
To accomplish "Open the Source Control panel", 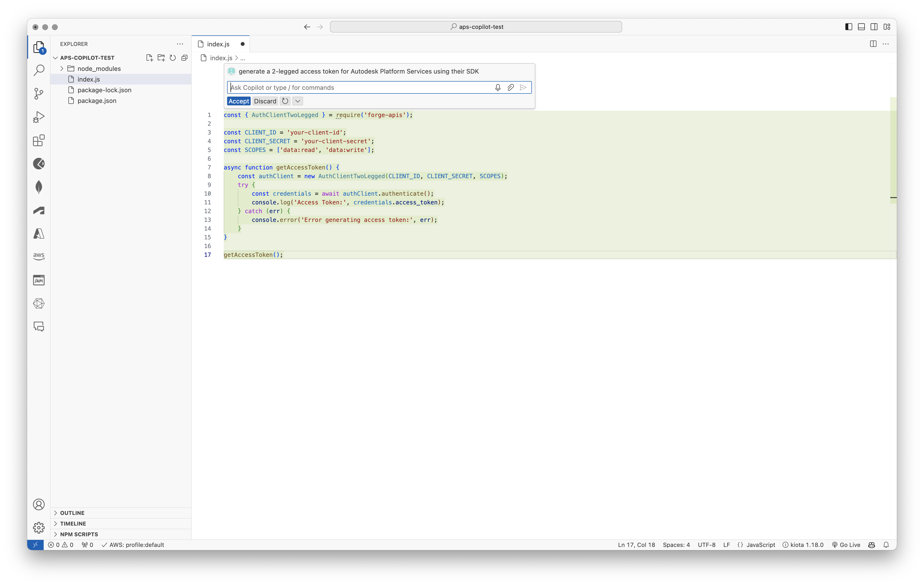I will point(39,94).
